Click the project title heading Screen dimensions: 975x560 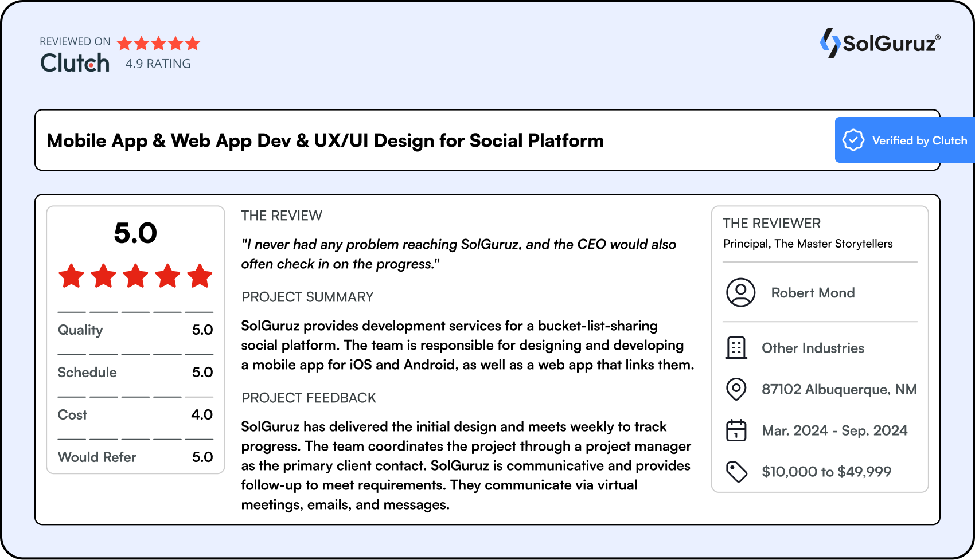point(325,140)
